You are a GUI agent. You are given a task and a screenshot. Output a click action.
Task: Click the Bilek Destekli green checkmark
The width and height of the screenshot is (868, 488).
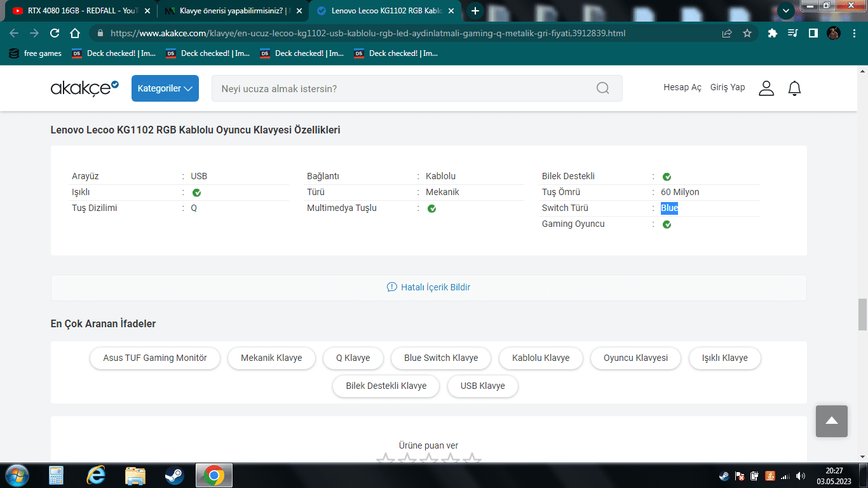coord(667,177)
